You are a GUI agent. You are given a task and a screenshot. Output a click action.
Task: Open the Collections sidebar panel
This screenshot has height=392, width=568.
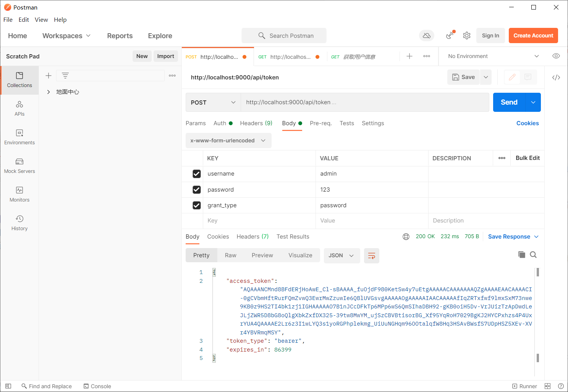click(x=19, y=80)
